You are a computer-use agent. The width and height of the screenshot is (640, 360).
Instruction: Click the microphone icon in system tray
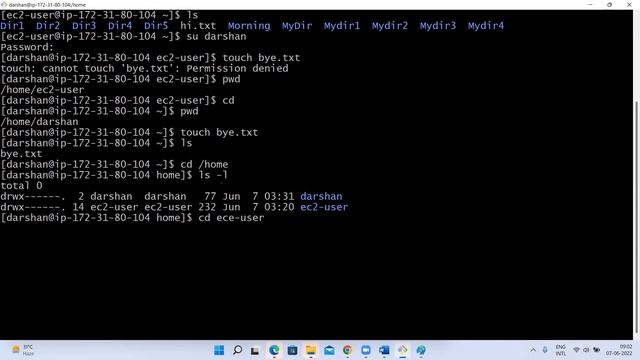coord(544,350)
